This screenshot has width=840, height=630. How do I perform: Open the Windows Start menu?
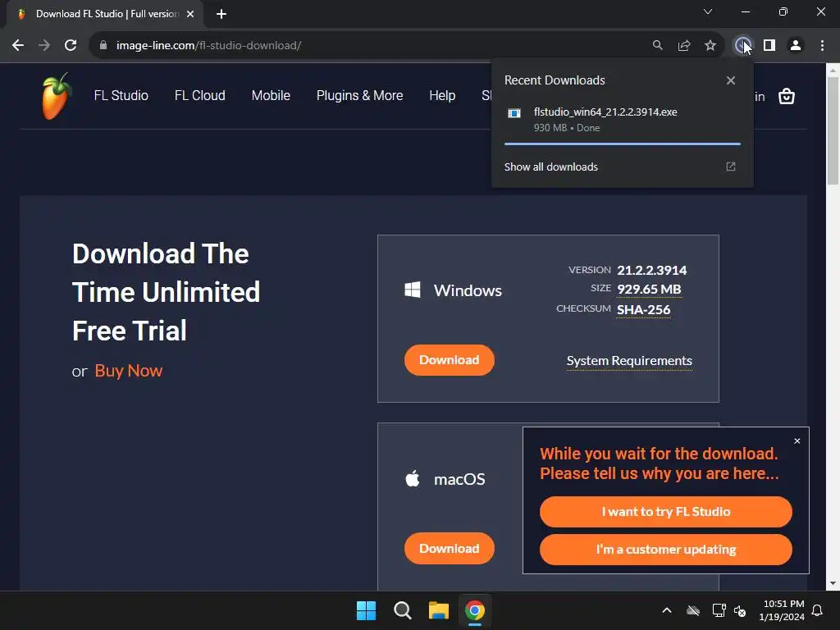click(x=367, y=610)
